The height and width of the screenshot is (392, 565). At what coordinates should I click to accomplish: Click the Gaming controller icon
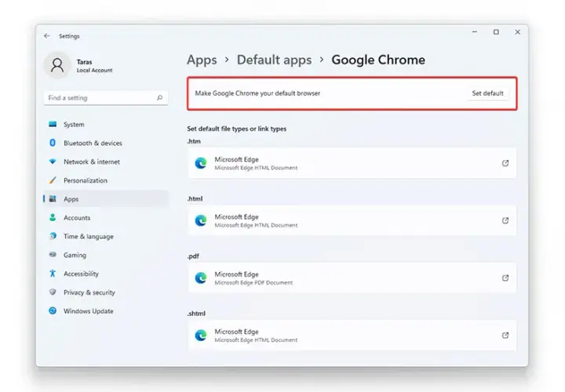pyautogui.click(x=53, y=255)
